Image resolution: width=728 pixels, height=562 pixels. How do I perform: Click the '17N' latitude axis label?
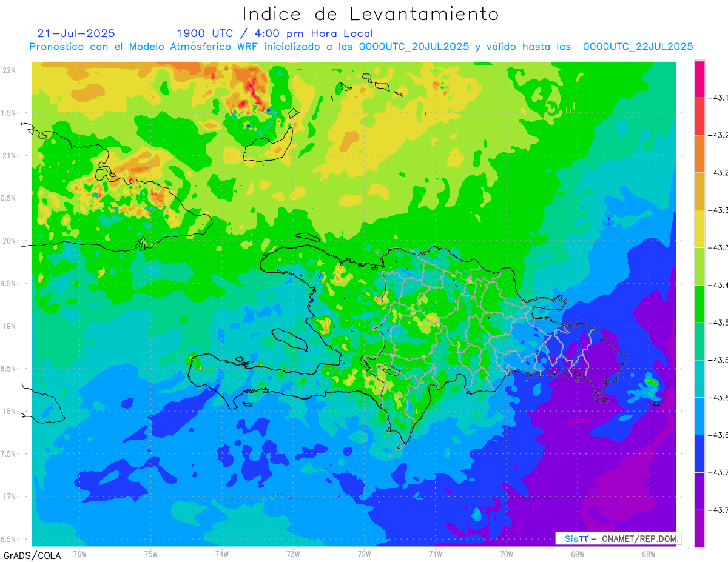pos(10,497)
